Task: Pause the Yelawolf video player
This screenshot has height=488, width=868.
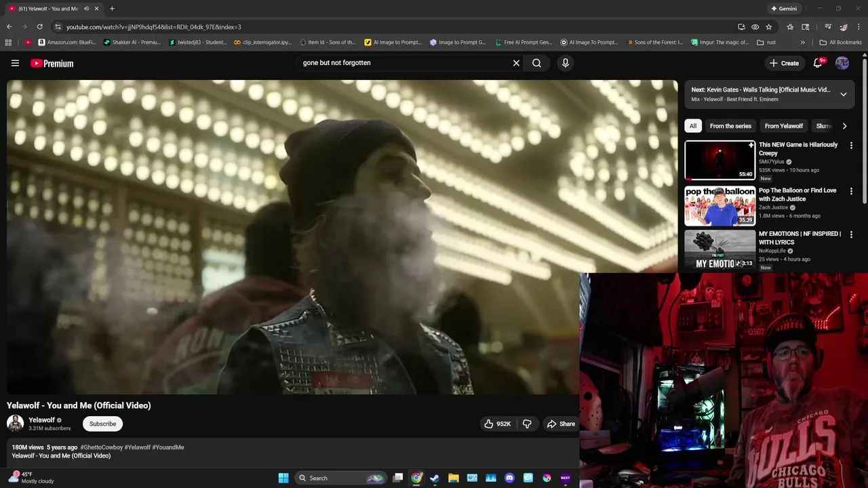Action: pyautogui.click(x=342, y=237)
